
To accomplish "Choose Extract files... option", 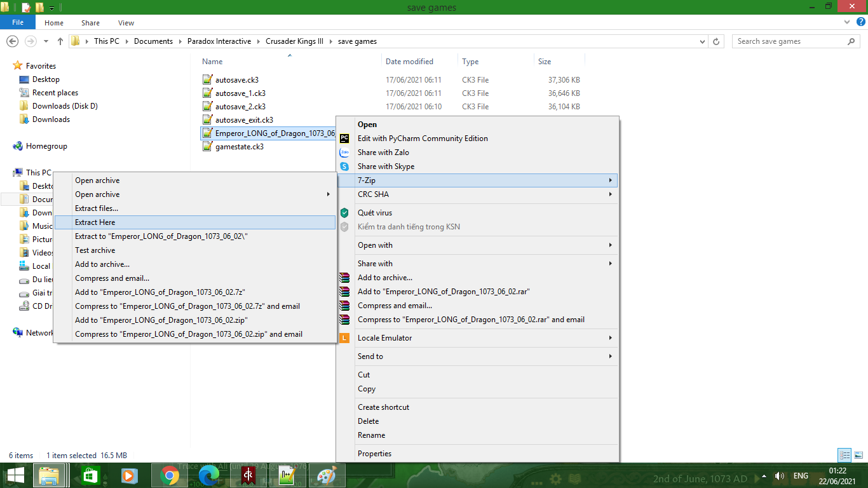I will pyautogui.click(x=195, y=208).
